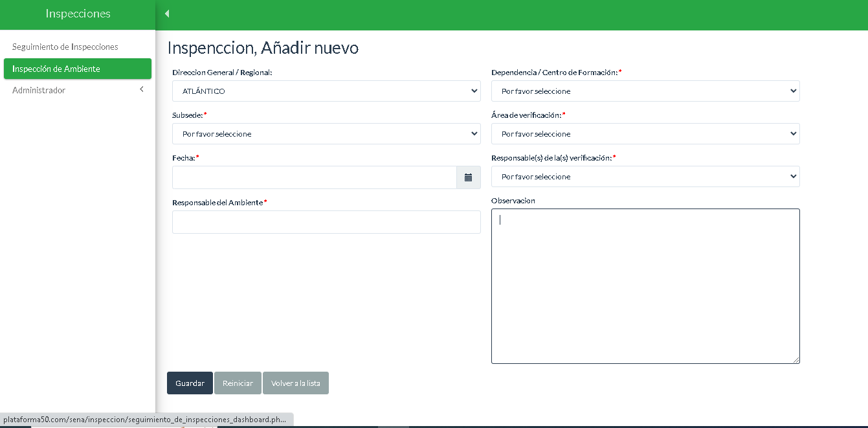Image resolution: width=868 pixels, height=428 pixels.
Task: Open the Área de verificación dropdown
Action: click(645, 134)
